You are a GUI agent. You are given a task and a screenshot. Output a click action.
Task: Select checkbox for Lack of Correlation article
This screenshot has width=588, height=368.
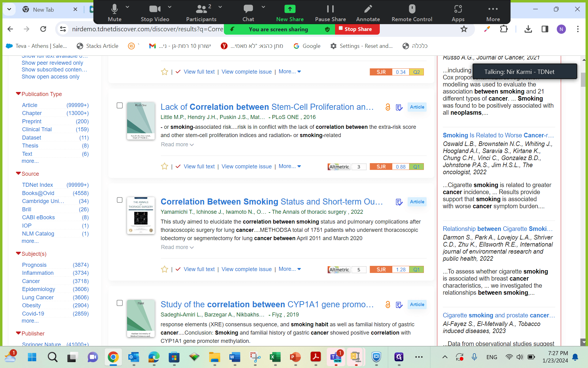(x=120, y=105)
